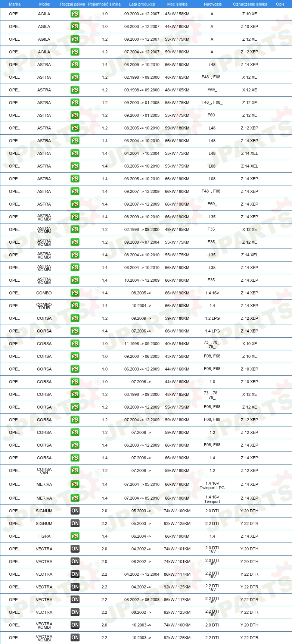Click the Nadwozie column header
The width and height of the screenshot is (292, 644).
point(213,4)
